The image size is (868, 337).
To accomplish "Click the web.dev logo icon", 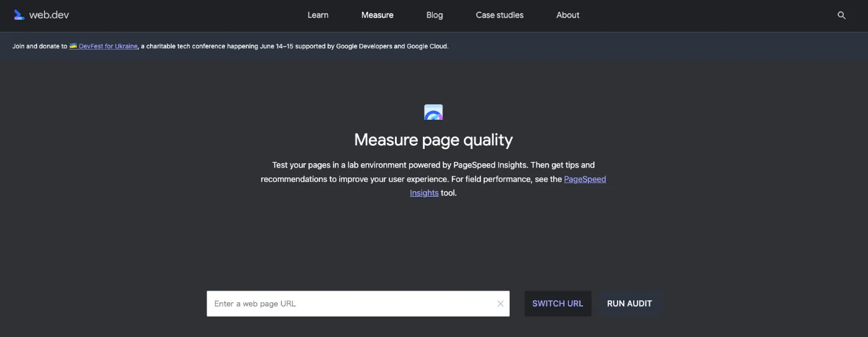I will [19, 15].
